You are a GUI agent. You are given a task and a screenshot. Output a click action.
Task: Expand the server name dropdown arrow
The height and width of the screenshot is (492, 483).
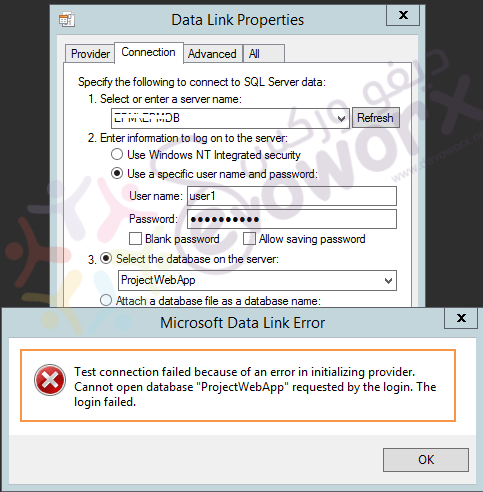(341, 118)
